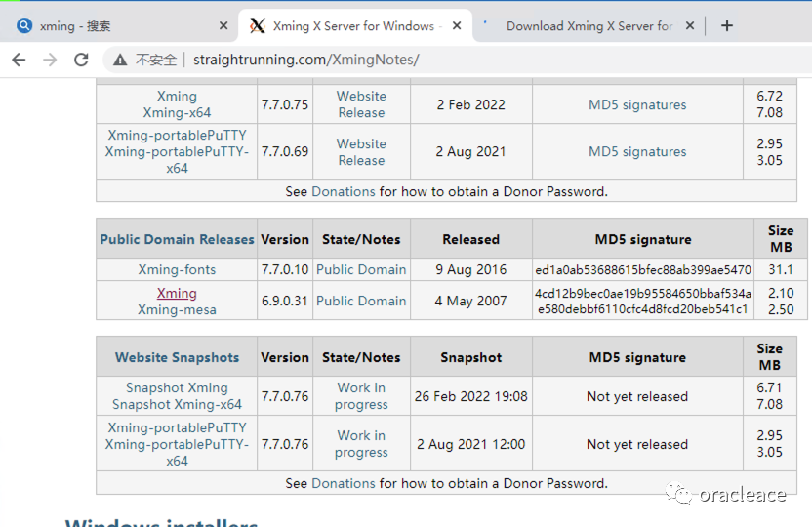Click MD5 signatures link for version 7.7.0.75

click(x=637, y=104)
